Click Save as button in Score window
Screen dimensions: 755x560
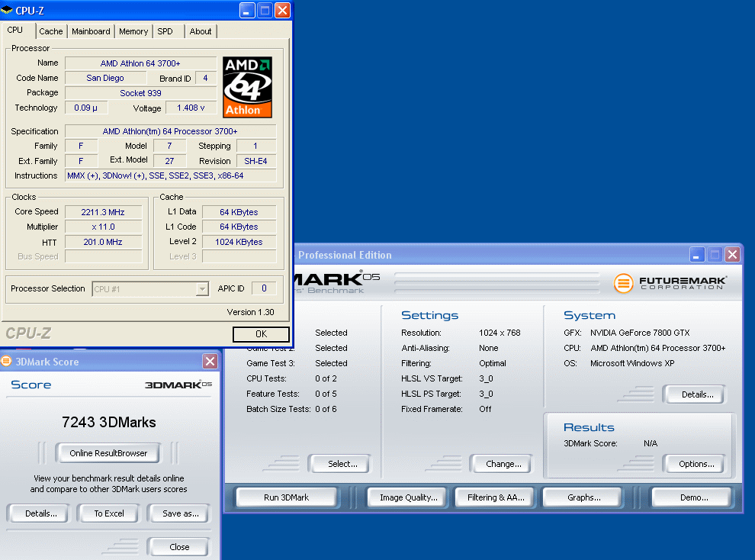coord(181,513)
